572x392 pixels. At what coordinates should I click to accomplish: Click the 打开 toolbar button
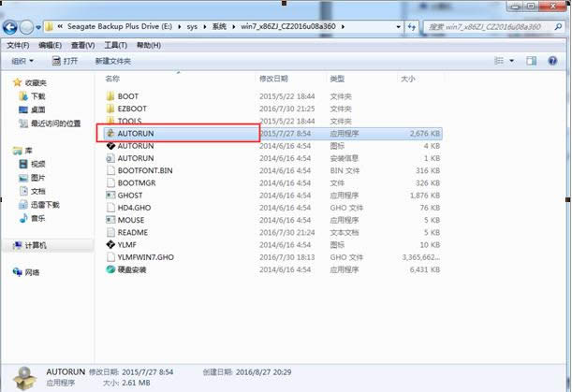pos(65,61)
